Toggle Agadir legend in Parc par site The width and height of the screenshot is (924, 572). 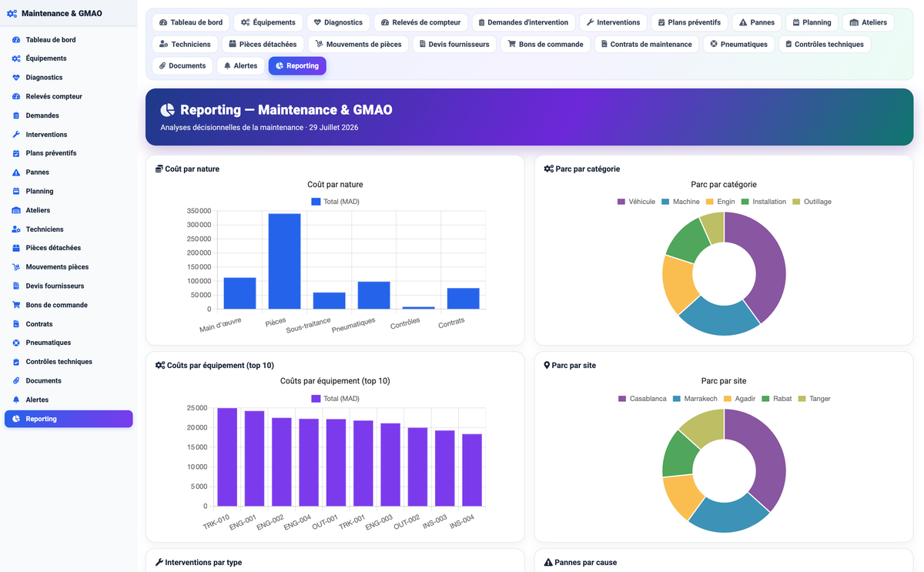739,399
